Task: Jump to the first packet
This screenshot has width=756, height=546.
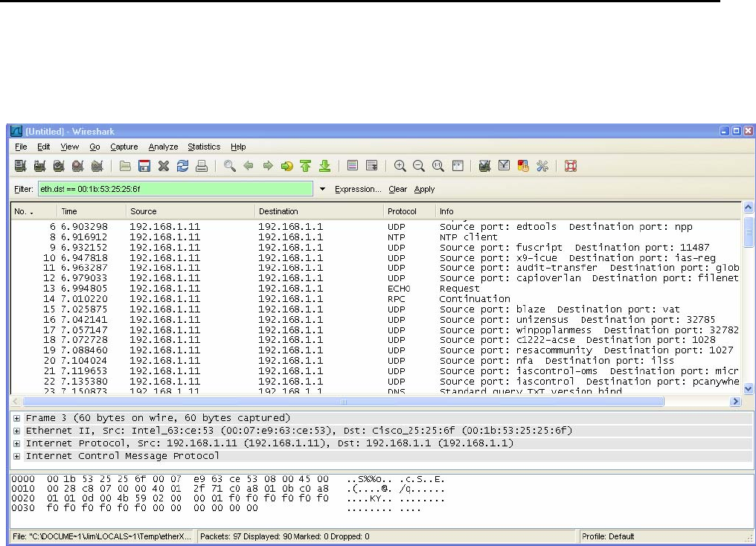Action: [306, 167]
